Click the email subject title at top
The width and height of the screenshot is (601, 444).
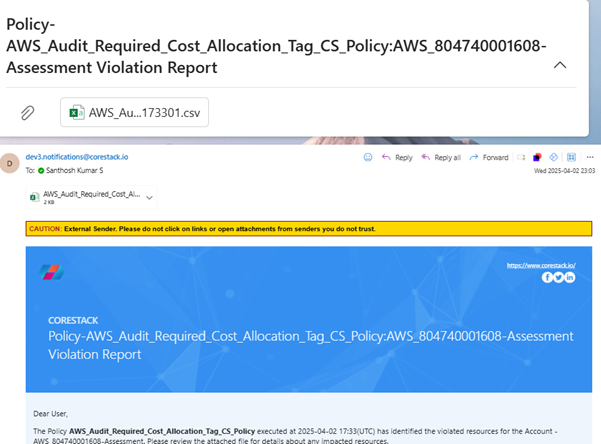[276, 46]
